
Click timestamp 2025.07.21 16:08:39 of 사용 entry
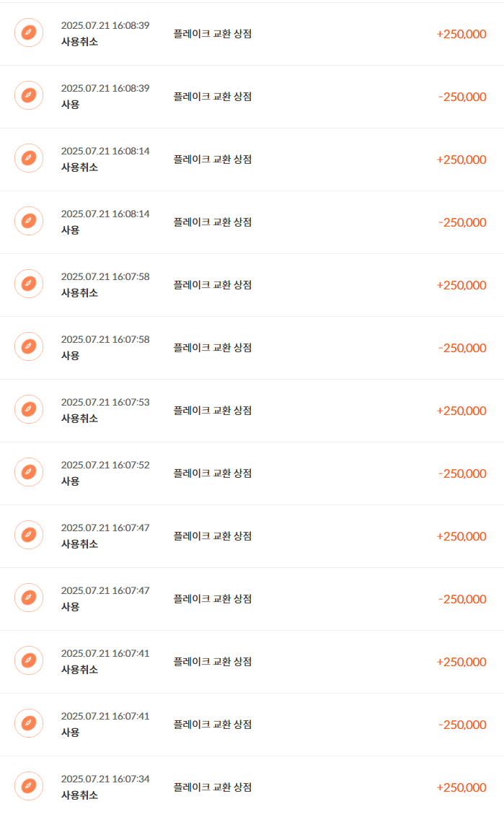(105, 88)
